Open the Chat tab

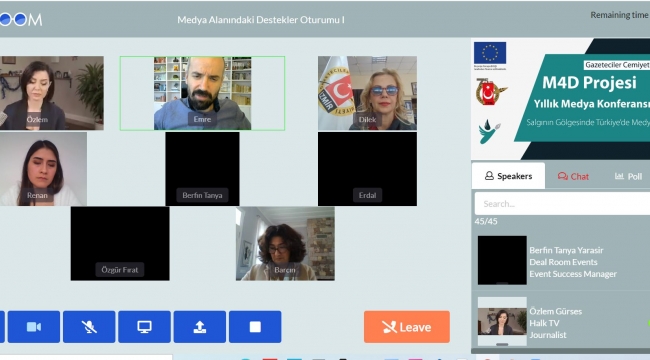(573, 176)
